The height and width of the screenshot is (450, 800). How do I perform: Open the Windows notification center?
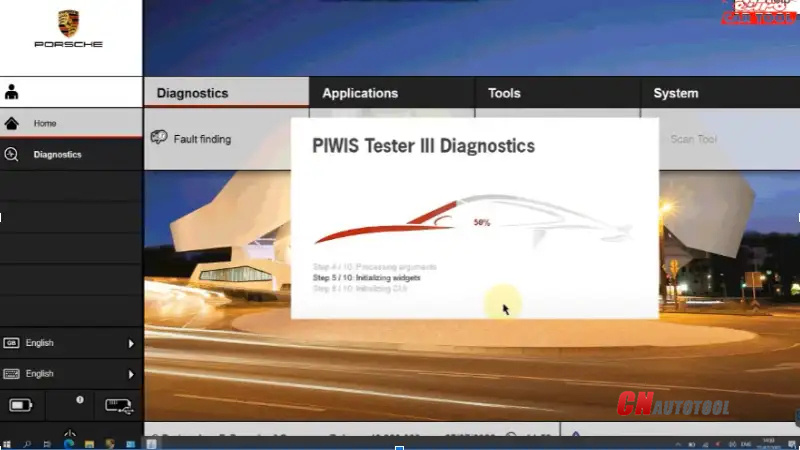(x=791, y=445)
